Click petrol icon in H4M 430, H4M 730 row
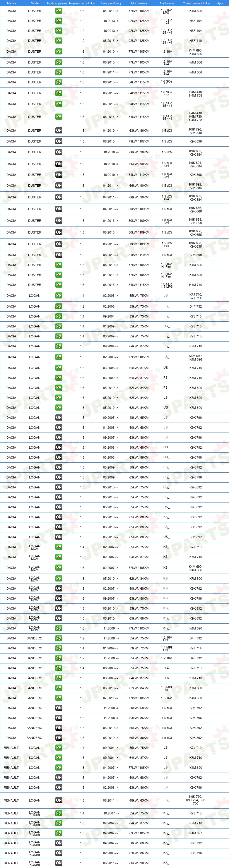This screenshot has height=868, width=229. point(59,117)
